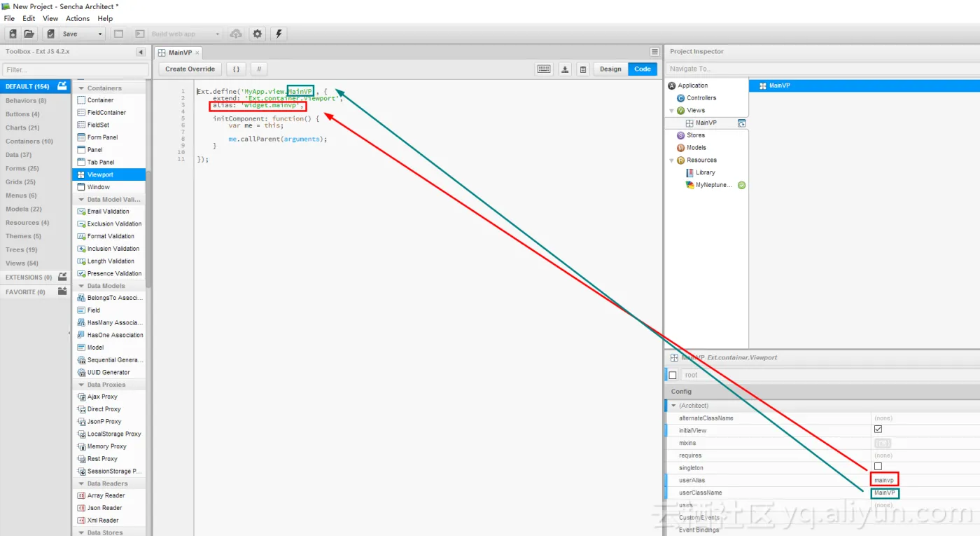Screen dimensions: 980x536
Task: Collapse the Containers group in Toolbox
Action: pyautogui.click(x=80, y=88)
